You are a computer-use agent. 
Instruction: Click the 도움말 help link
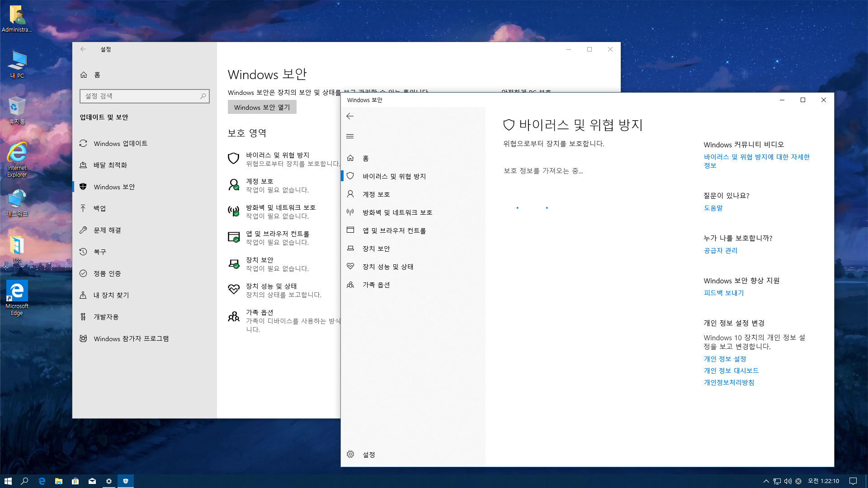[713, 208]
